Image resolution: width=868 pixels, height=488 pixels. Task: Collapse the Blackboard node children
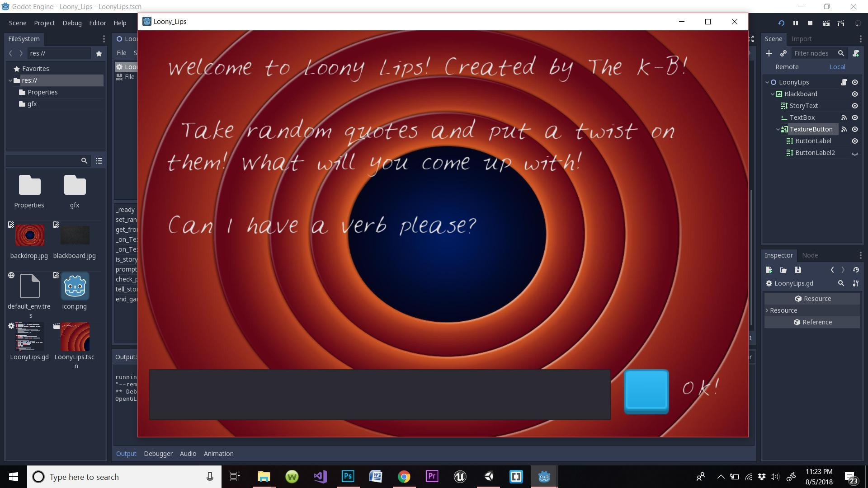point(773,94)
